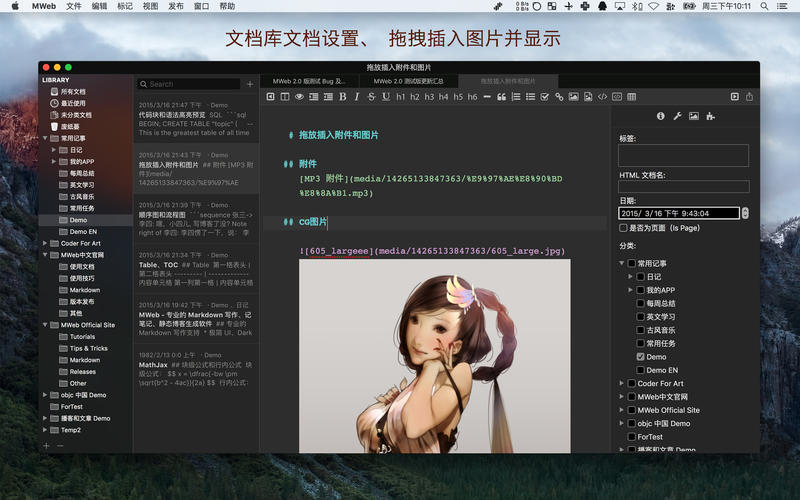Apply italic formatting from the toolbar
Viewport: 800px width, 500px height.
pos(357,97)
